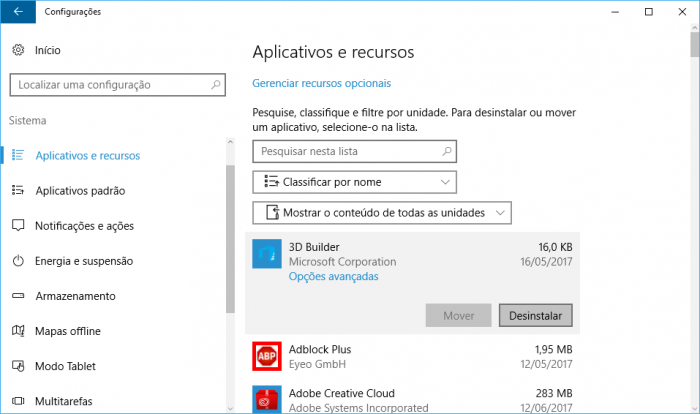This screenshot has width=700, height=414.
Task: Go to Mapas offline settings
Action: pyautogui.click(x=68, y=331)
